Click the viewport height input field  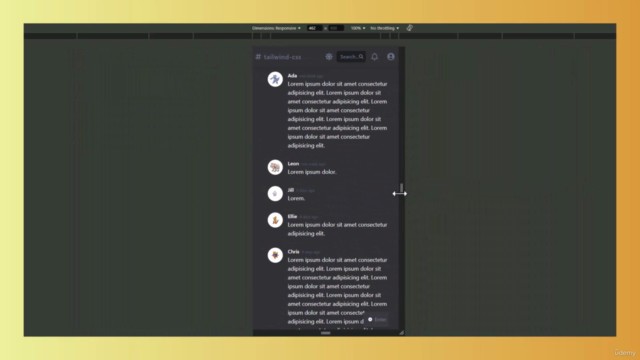click(336, 28)
